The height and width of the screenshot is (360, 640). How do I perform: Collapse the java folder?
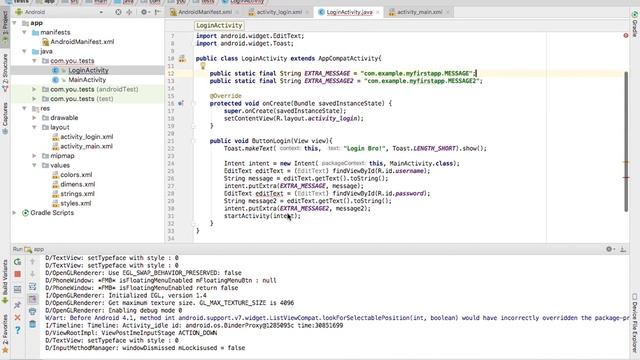(24, 51)
